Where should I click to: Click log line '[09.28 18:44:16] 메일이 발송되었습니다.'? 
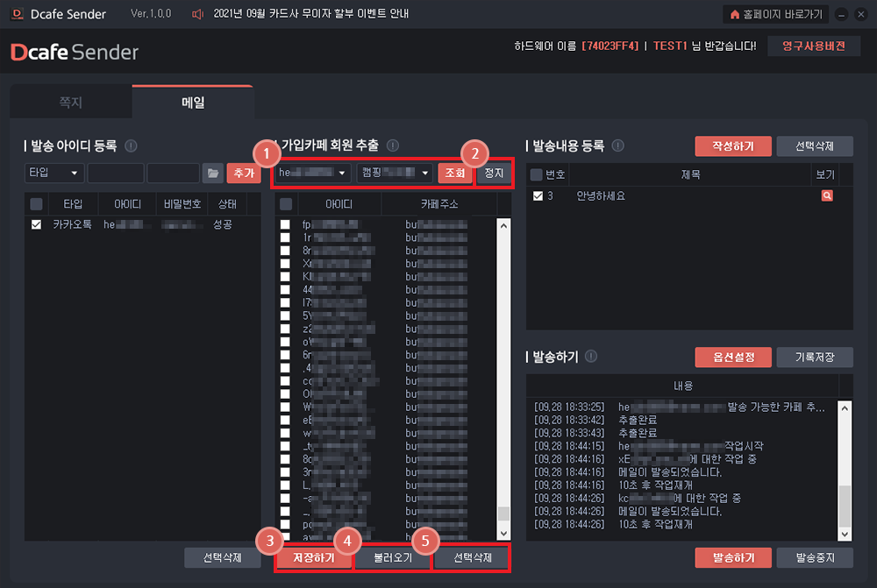[x=628, y=472]
